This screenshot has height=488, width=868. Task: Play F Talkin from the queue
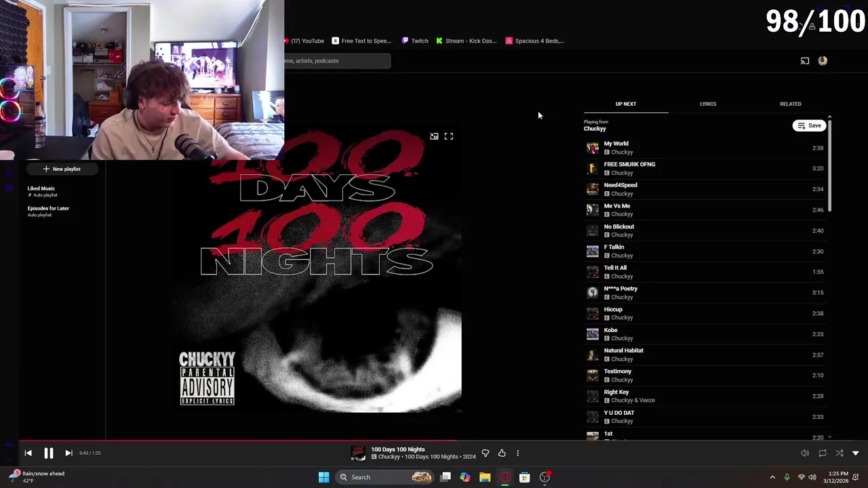pyautogui.click(x=705, y=251)
